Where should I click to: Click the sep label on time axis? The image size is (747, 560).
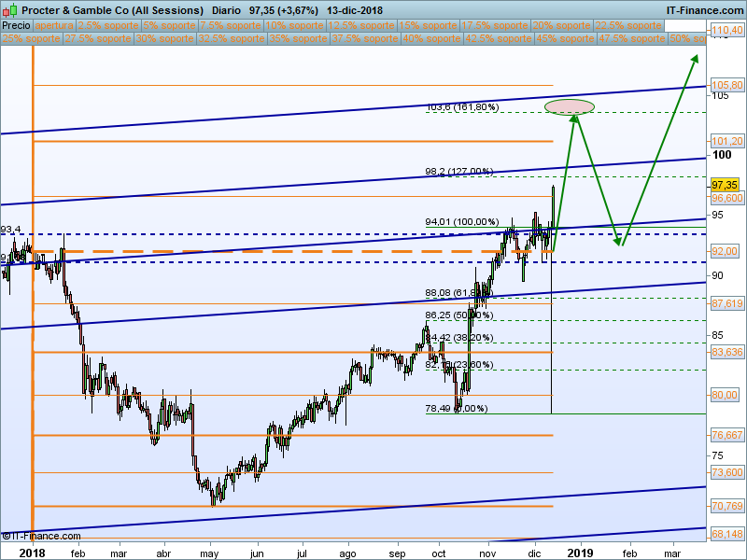[397, 553]
